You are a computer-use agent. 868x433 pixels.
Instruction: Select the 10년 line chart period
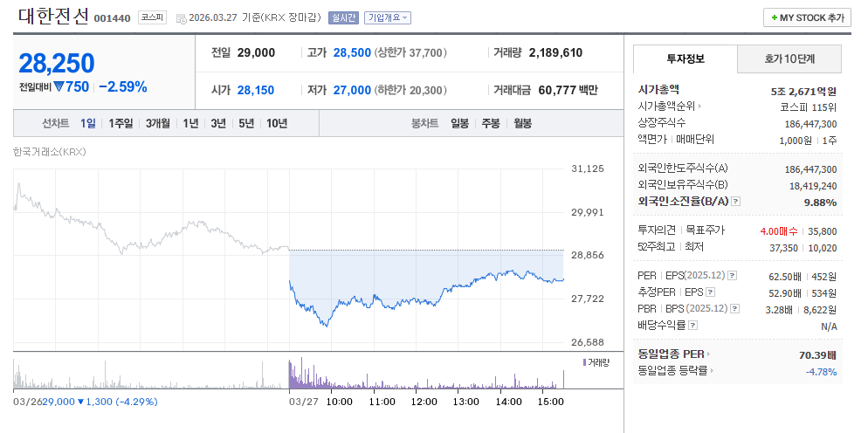click(277, 123)
